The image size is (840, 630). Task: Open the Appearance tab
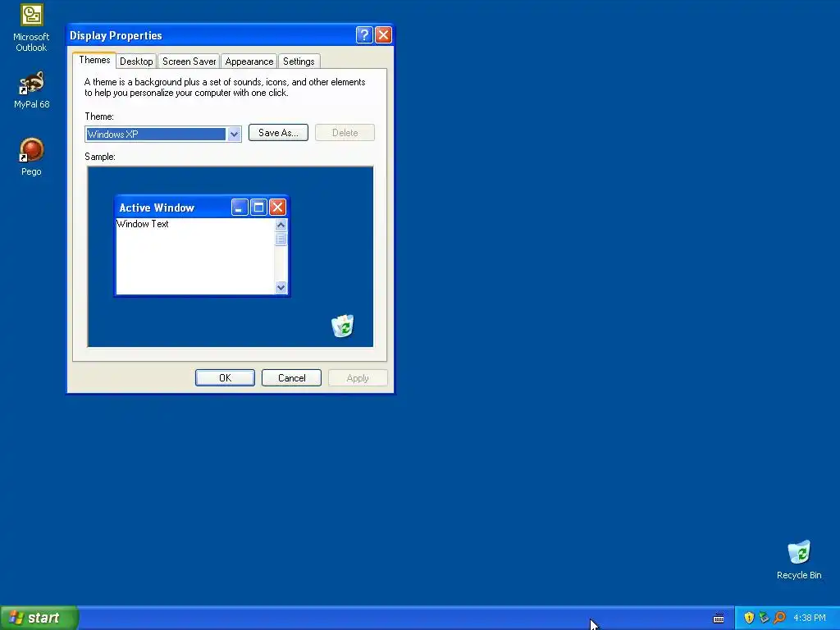tap(249, 62)
